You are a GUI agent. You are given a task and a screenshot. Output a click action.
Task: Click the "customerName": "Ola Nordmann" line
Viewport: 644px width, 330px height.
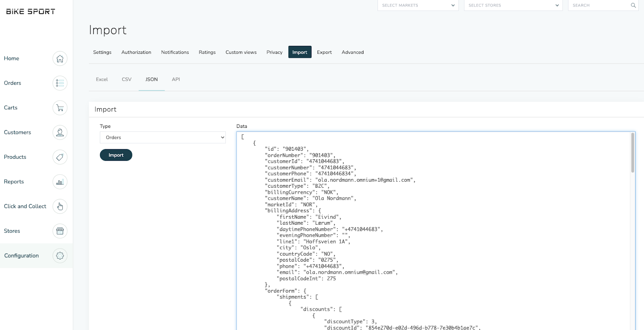[x=310, y=199]
